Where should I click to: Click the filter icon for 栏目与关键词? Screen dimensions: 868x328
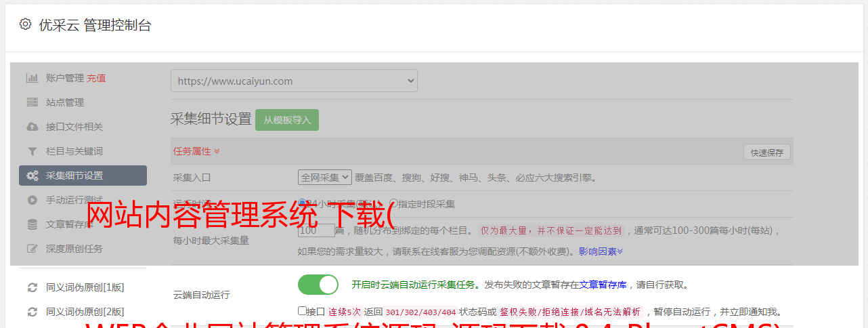pos(32,151)
